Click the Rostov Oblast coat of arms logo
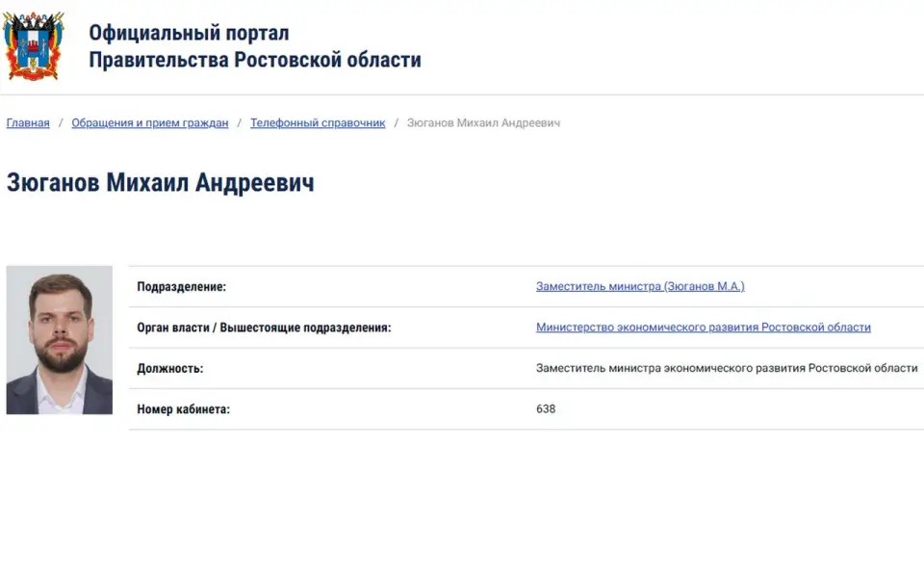 (33, 46)
